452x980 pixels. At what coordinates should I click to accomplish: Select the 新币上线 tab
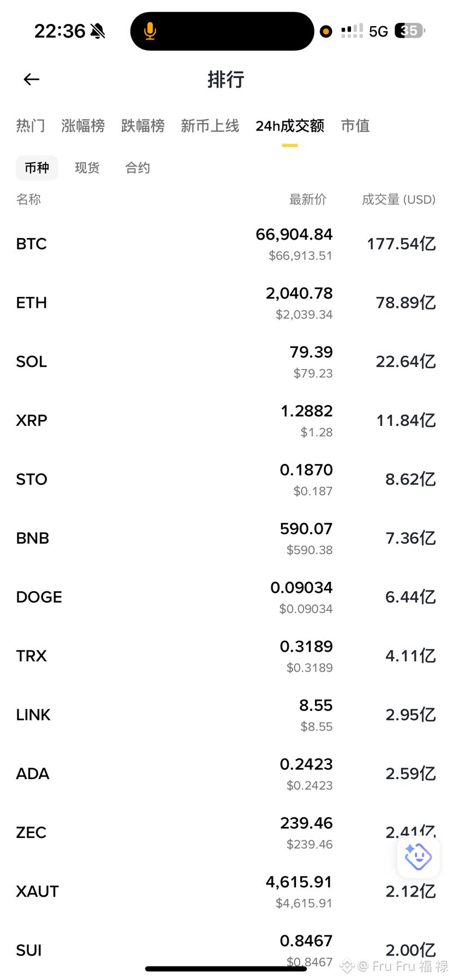pyautogui.click(x=210, y=126)
